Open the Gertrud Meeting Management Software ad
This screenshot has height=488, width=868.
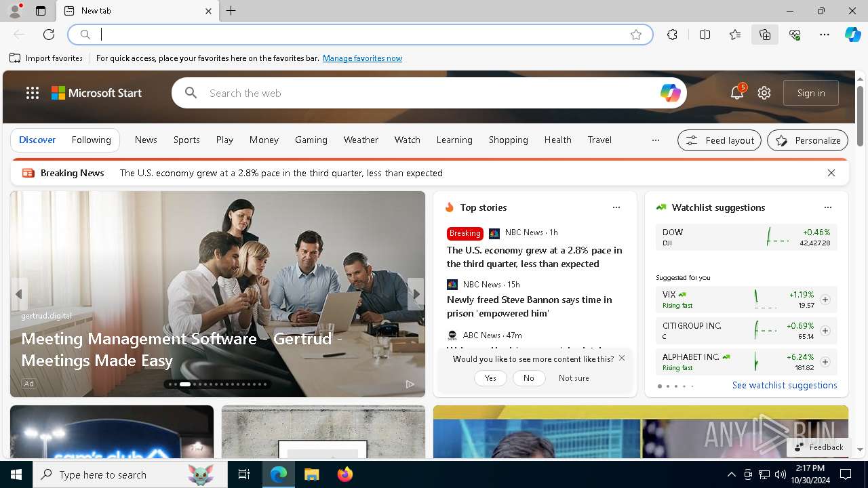(183, 349)
